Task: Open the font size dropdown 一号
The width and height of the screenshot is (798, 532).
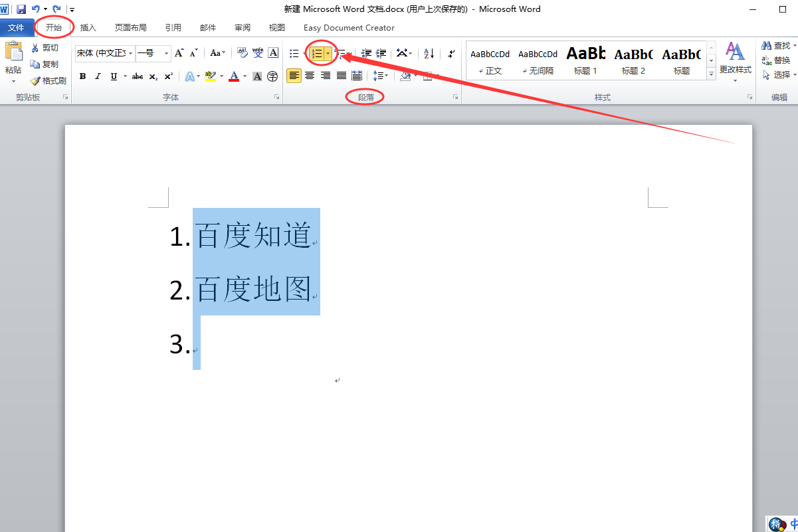Action: click(x=166, y=53)
